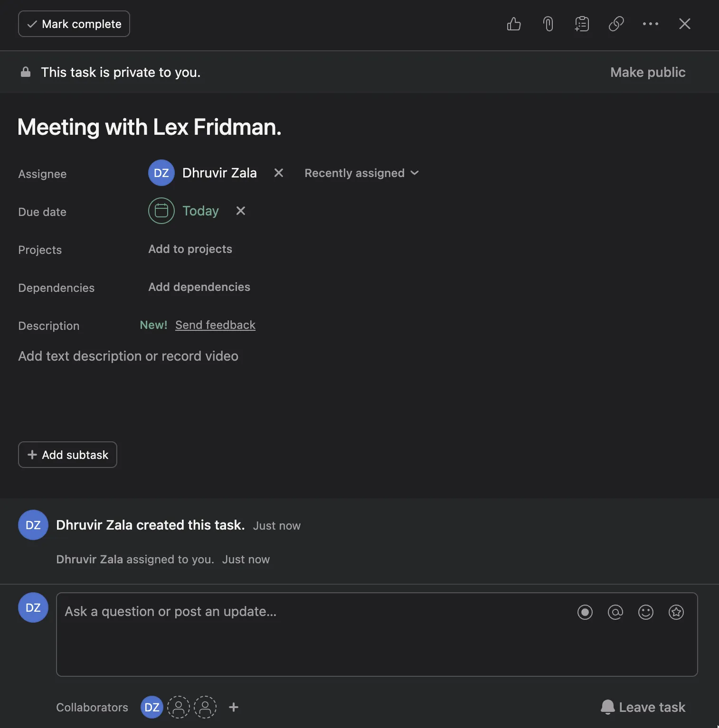Screen dimensions: 719x728
Task: Open the Send feedback link
Action: [x=215, y=325]
